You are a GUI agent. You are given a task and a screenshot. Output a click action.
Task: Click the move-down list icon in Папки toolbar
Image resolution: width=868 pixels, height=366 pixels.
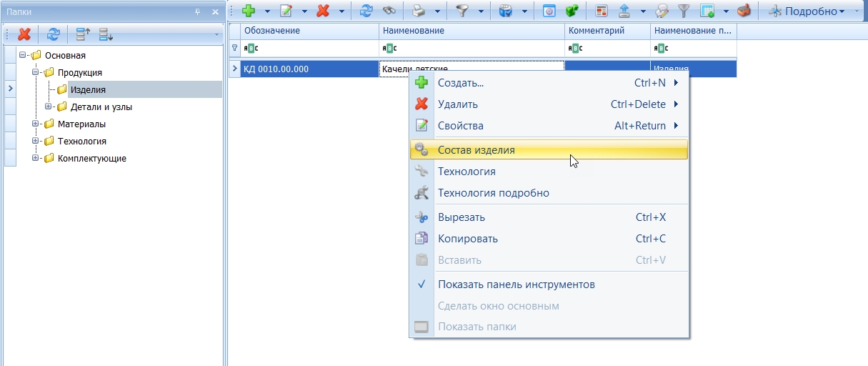tap(106, 34)
